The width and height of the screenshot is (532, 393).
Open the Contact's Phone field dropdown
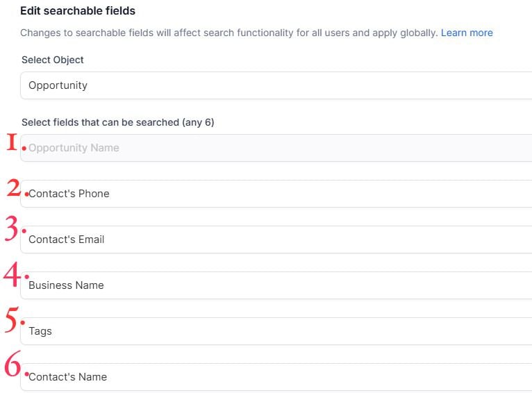tap(278, 194)
